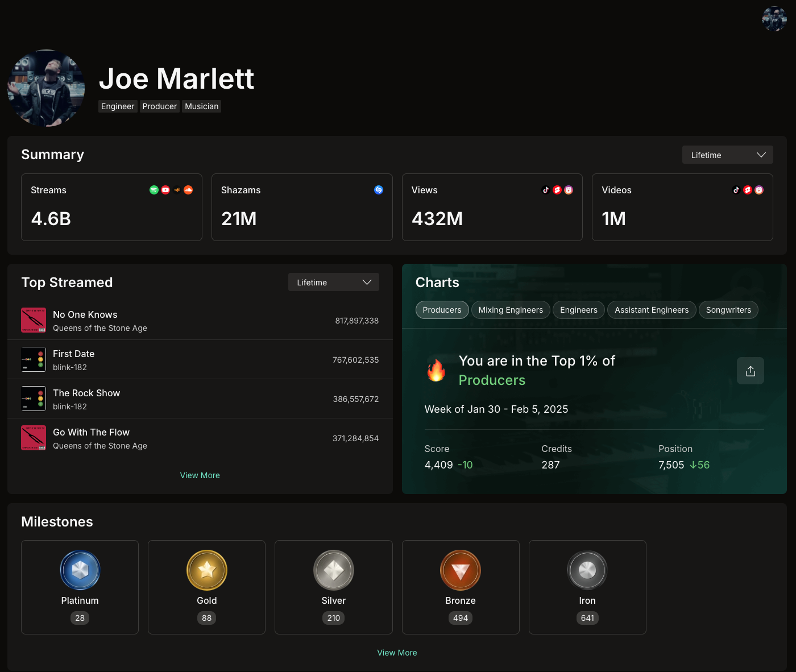Viewport: 796px width, 672px height.
Task: Click the TikTok icon in Videos card
Action: 736,190
